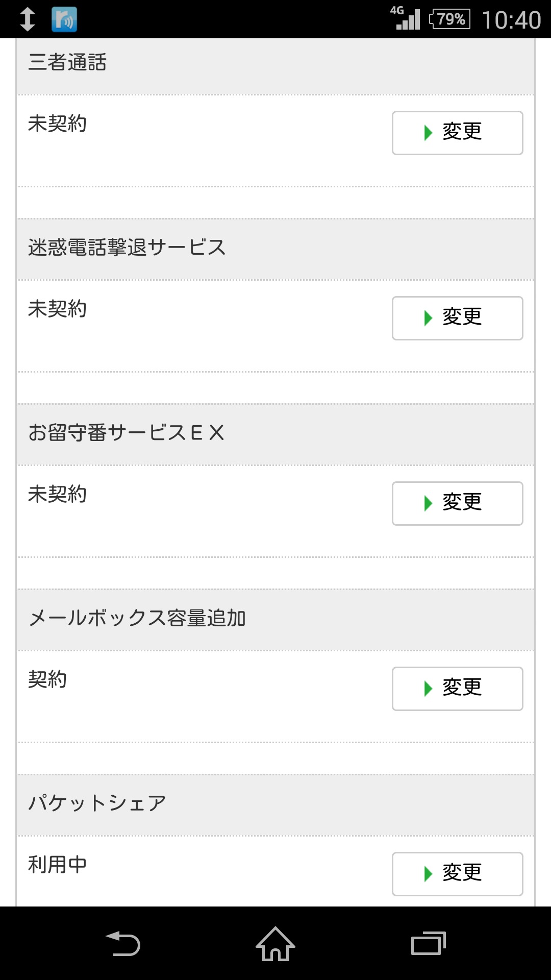
Task: Tap the data transfer arrows status icon
Action: [27, 19]
